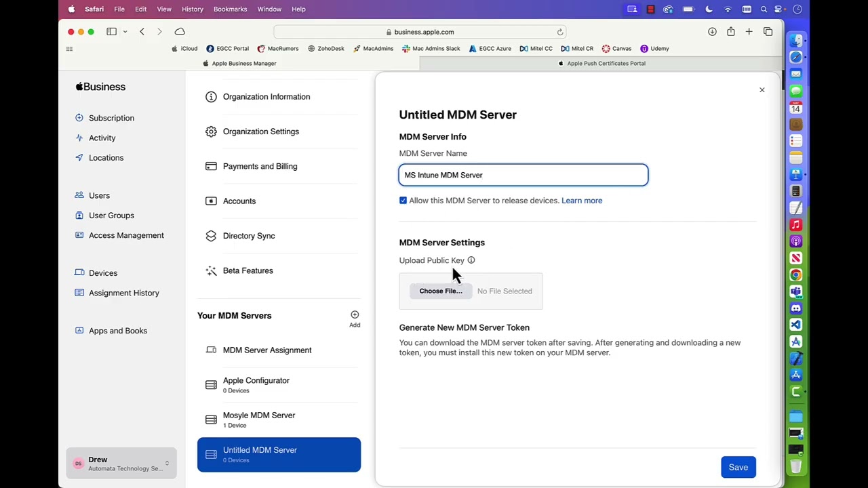Close the MDM server panel

762,90
